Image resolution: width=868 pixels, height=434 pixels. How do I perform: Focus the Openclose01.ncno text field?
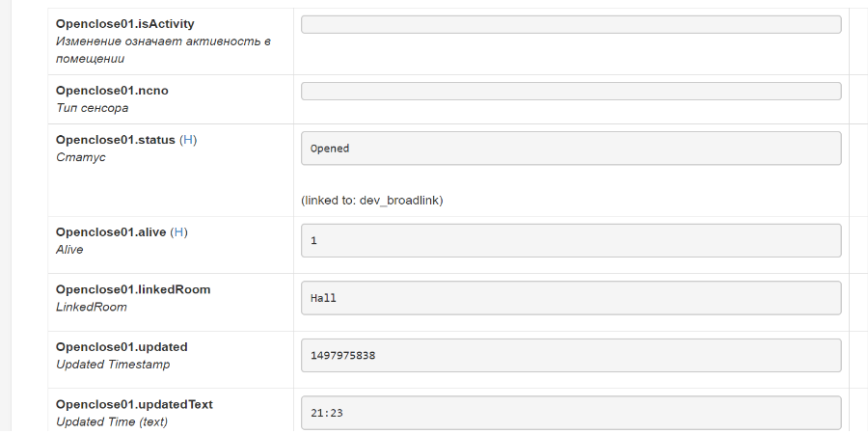(x=571, y=91)
